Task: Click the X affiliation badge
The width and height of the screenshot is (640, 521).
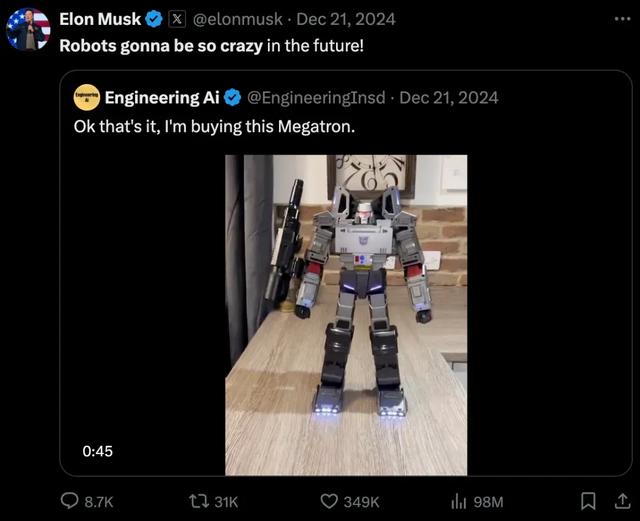Action: click(x=176, y=18)
